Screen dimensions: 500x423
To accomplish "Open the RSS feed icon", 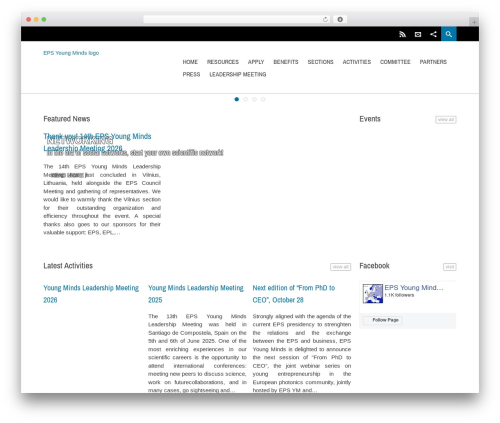I will 402,34.
